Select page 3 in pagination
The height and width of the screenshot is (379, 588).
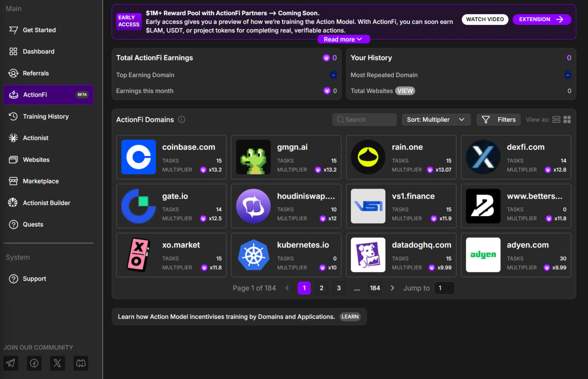(339, 288)
